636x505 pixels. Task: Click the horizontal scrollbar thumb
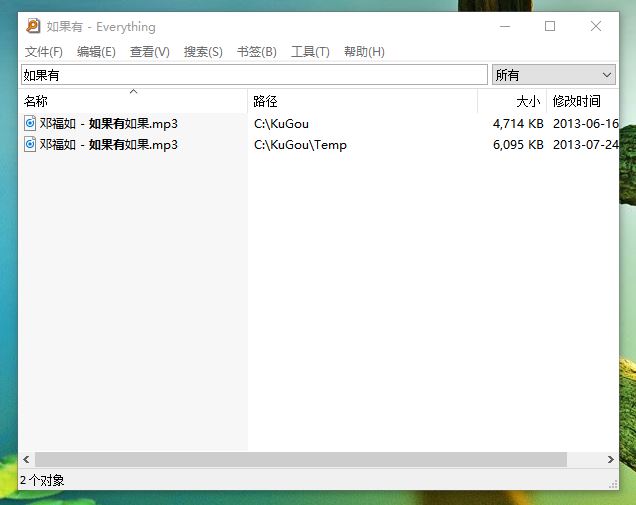pos(300,460)
